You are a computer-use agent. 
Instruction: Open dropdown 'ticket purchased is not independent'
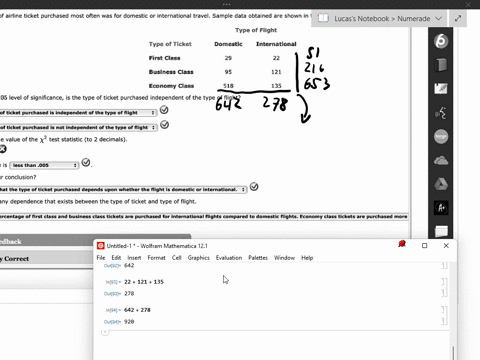pyautogui.click(x=79, y=127)
